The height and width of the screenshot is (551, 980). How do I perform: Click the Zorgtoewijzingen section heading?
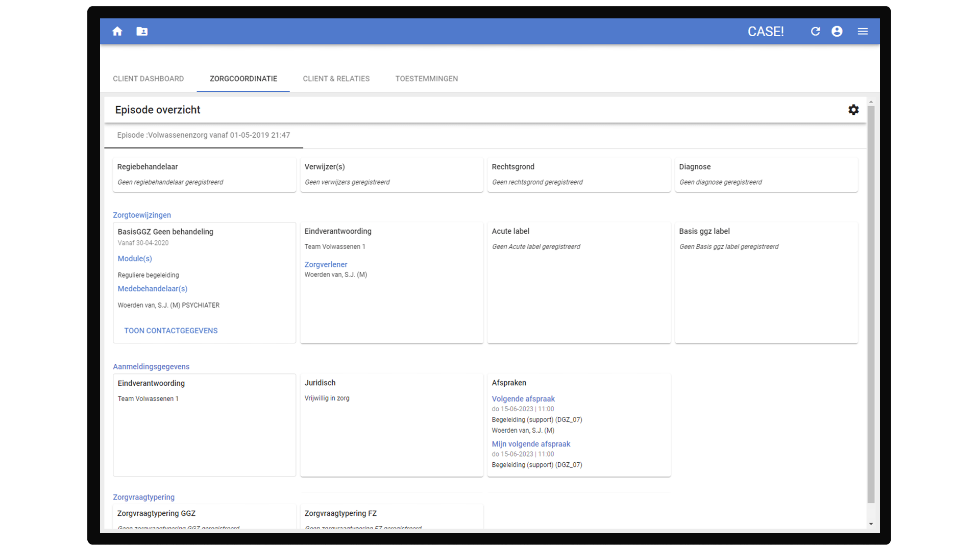pos(142,215)
